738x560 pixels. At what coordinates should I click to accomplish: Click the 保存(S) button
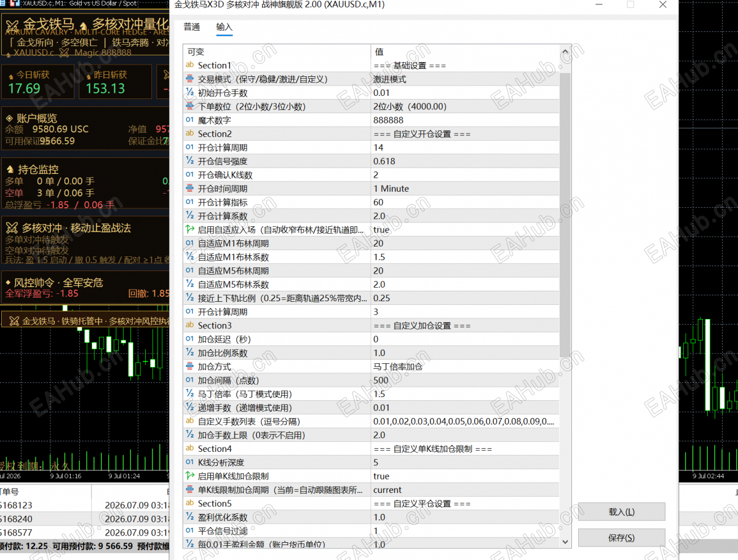[621, 538]
